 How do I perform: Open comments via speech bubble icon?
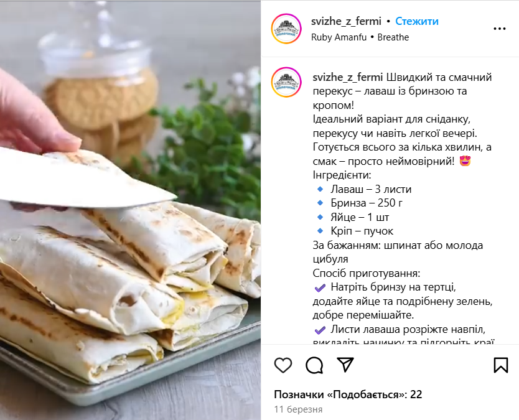314,365
